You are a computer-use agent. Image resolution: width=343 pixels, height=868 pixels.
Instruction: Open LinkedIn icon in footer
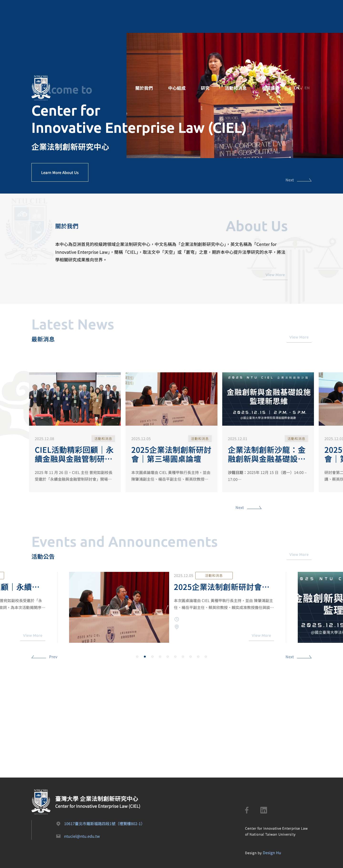coord(263,810)
